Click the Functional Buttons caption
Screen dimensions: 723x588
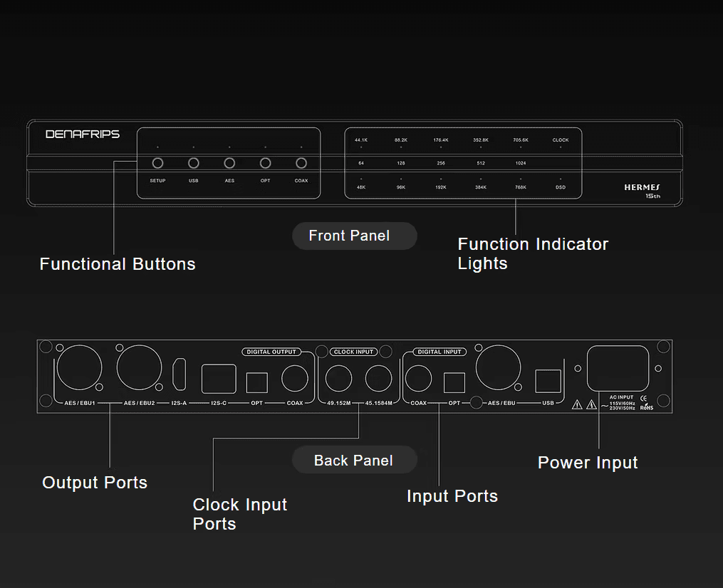click(x=118, y=264)
